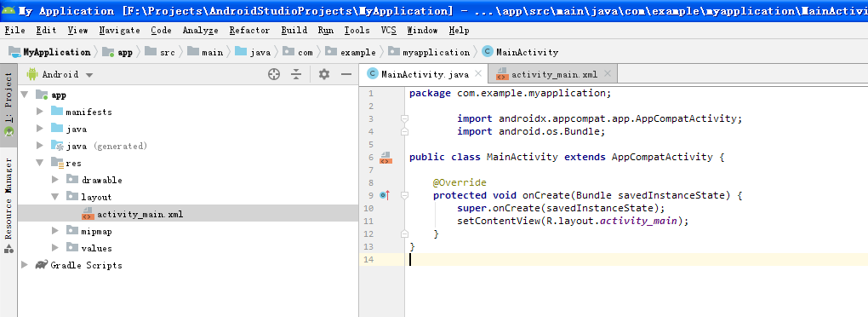Click the java (generated) folder icon
Viewport: 868px width, 317px height.
click(57, 146)
